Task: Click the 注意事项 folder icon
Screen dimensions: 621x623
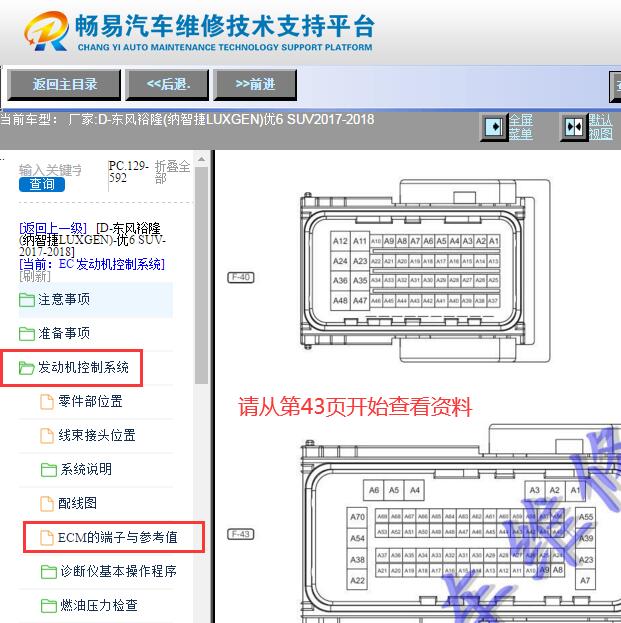Action: point(27,300)
